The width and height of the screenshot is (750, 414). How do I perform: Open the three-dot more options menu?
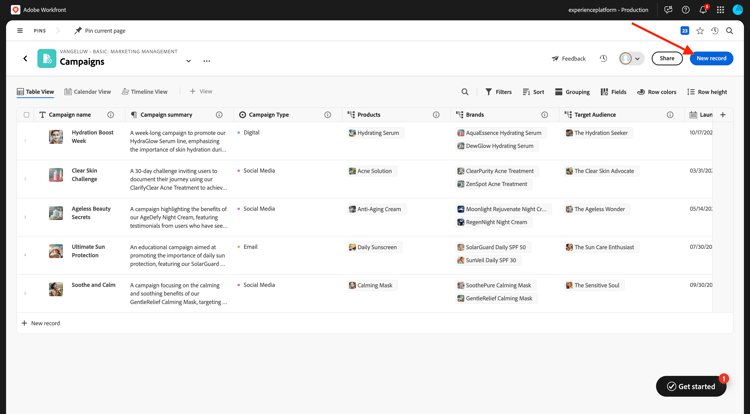[207, 61]
